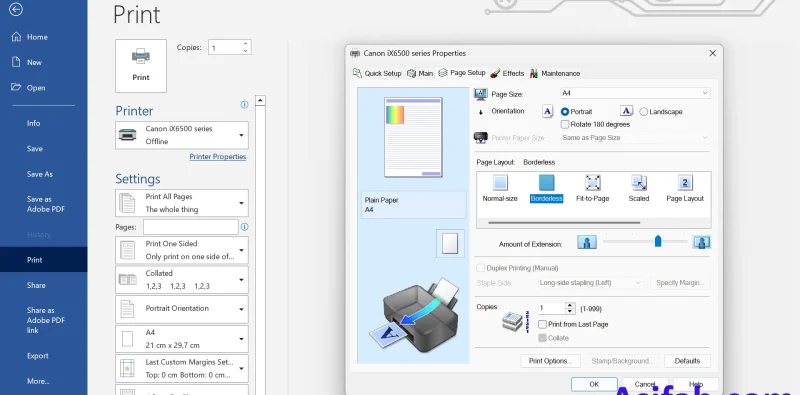
Task: Click the dialog Copies number field
Action: click(x=552, y=308)
